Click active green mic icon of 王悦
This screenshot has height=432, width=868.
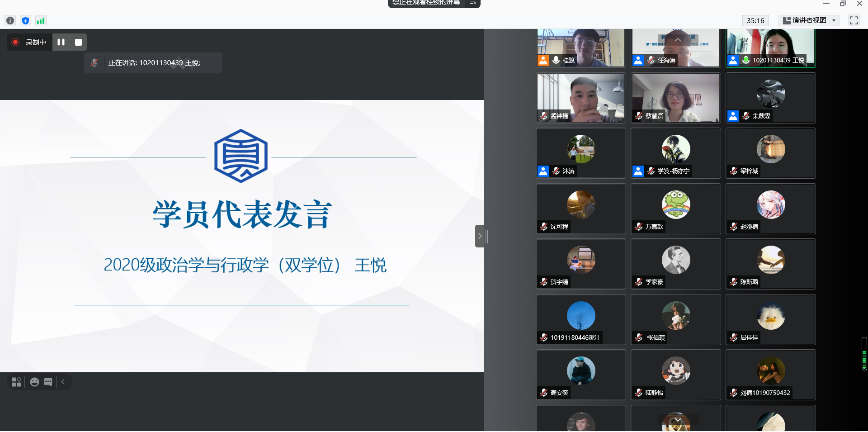point(746,60)
